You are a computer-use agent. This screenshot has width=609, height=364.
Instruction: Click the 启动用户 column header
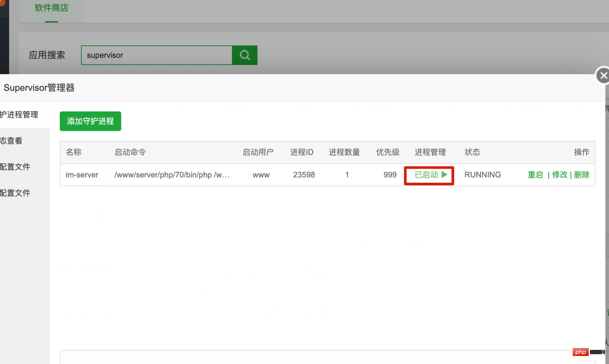pos(258,152)
